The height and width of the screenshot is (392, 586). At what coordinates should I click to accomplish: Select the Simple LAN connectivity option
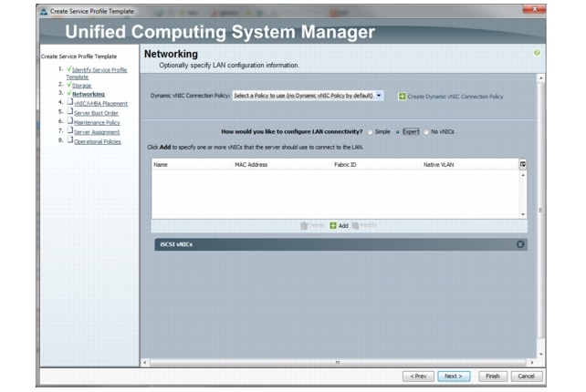(370, 132)
